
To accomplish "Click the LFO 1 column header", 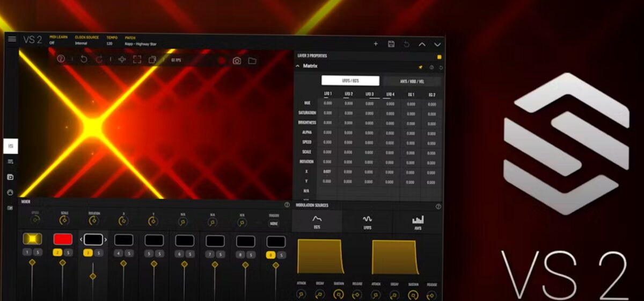I will coord(328,94).
